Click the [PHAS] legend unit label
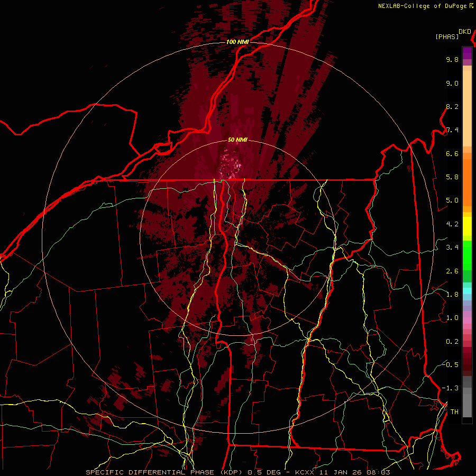 (447, 37)
